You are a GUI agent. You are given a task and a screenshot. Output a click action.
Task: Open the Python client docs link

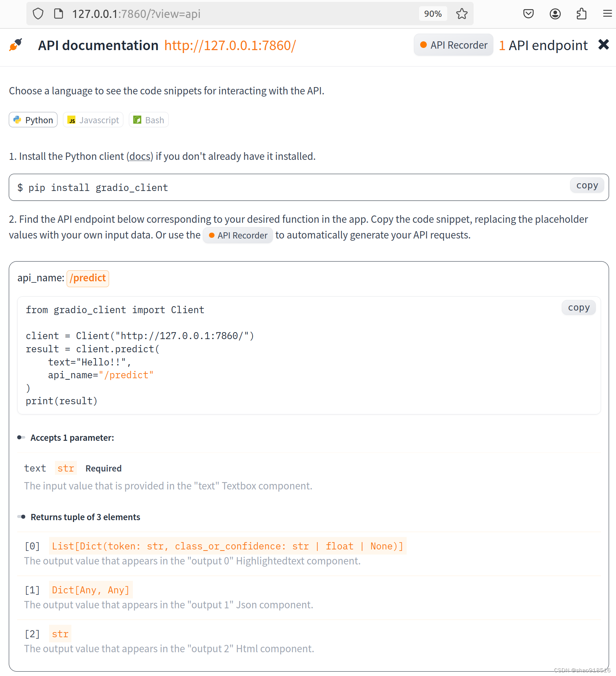pyautogui.click(x=140, y=157)
